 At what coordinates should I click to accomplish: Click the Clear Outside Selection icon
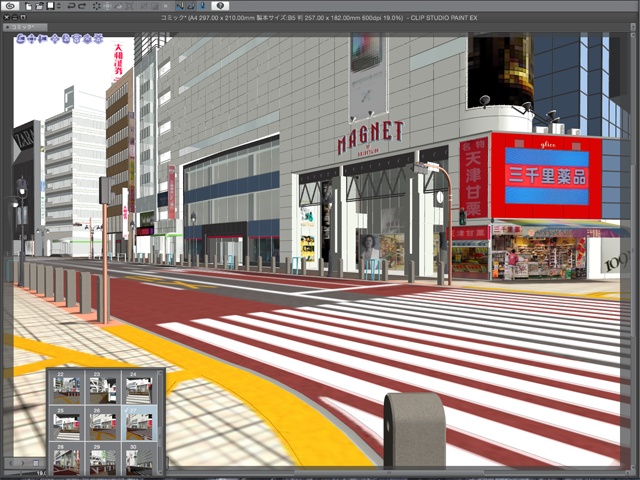pyautogui.click(x=108, y=6)
